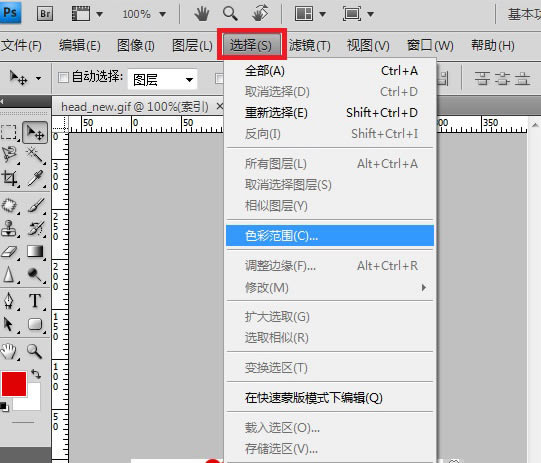The height and width of the screenshot is (463, 541).
Task: Select the Hand tool in the toolbox
Action: (9, 351)
